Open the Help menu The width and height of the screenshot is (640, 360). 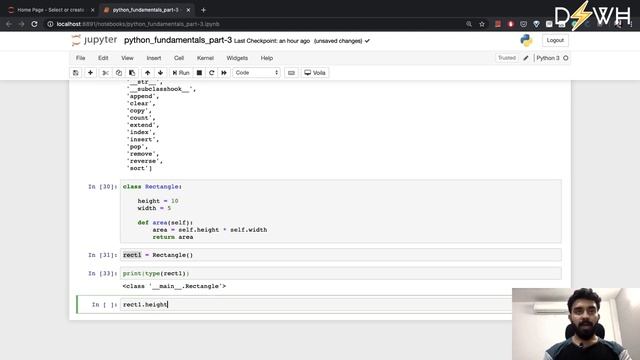tap(267, 58)
